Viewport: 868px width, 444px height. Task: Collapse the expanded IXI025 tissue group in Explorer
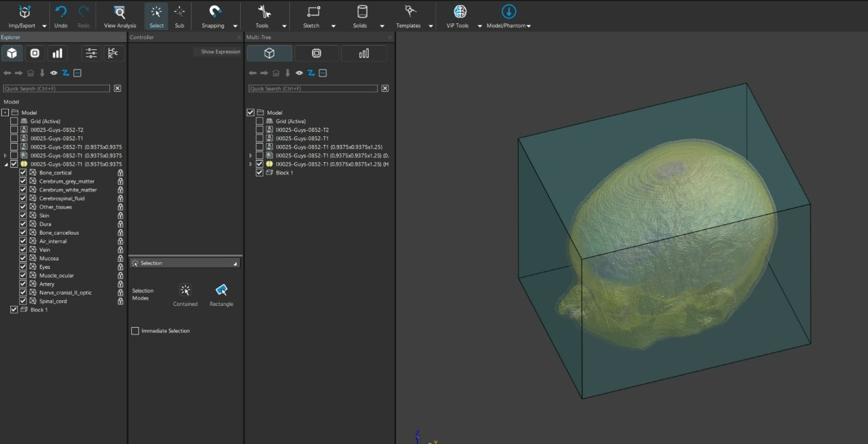(6, 164)
